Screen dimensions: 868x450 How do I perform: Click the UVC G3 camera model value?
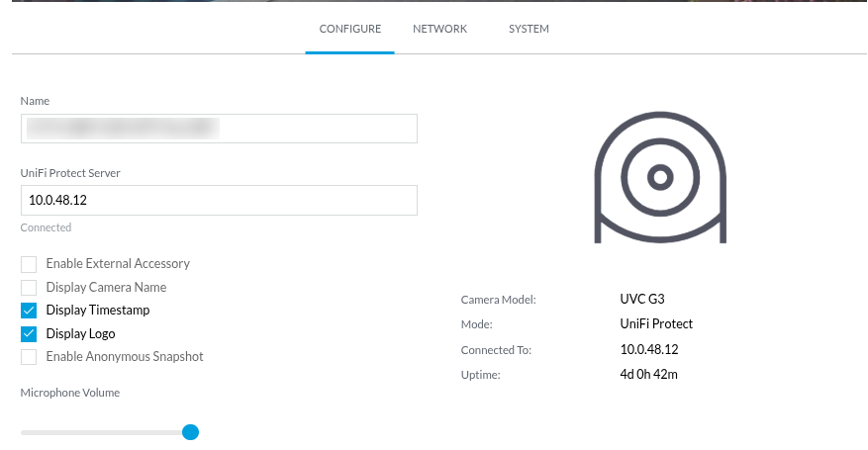[x=642, y=299]
